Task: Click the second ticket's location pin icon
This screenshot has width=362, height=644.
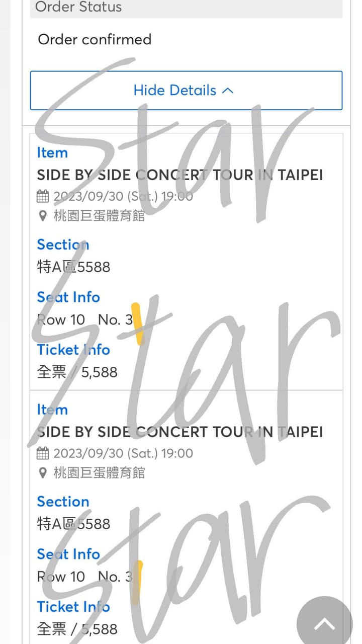Action: coord(43,473)
